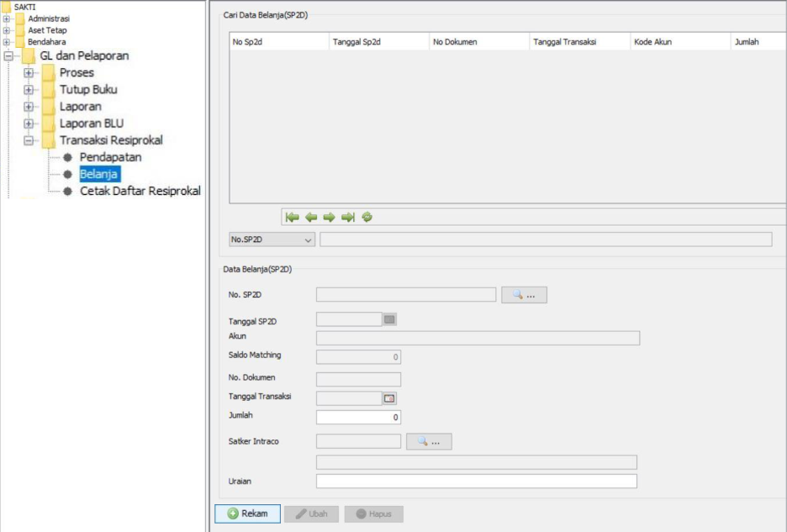Open the Tanggal SP2D calendar icon

389,319
